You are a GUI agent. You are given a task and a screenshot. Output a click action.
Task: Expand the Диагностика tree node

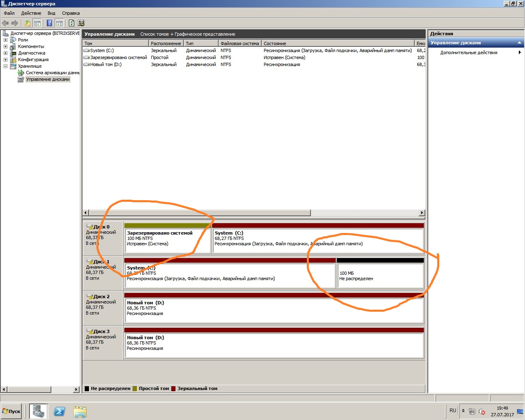click(x=5, y=53)
